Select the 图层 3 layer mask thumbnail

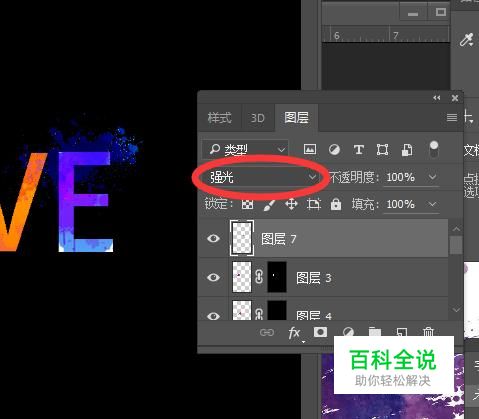277,277
